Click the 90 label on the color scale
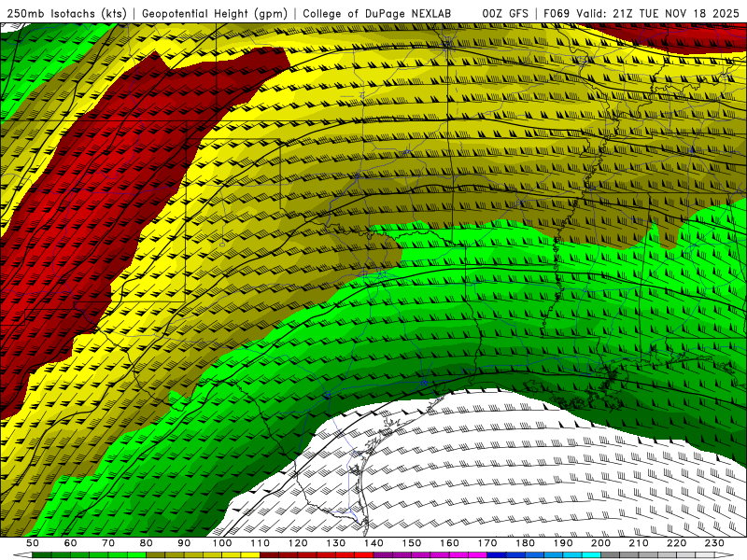Viewport: 747px width, 560px height. [x=184, y=543]
